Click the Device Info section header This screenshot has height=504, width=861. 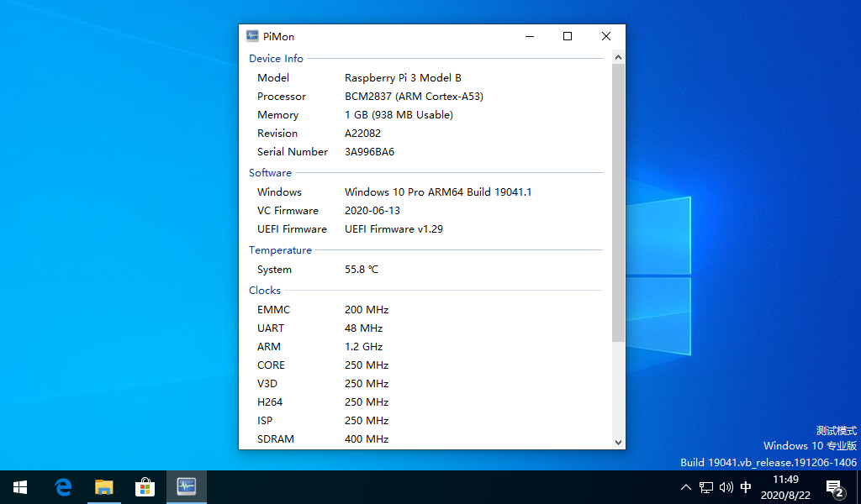tap(276, 58)
